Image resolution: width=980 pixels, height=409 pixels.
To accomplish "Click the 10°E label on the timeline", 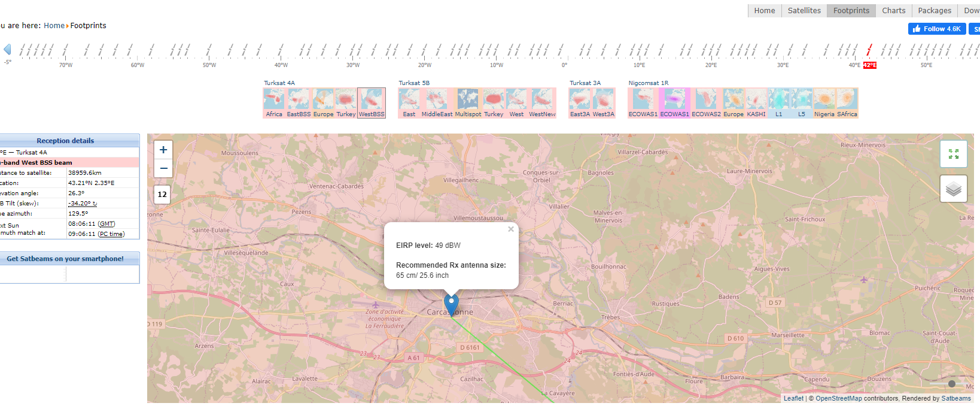I will [x=640, y=65].
